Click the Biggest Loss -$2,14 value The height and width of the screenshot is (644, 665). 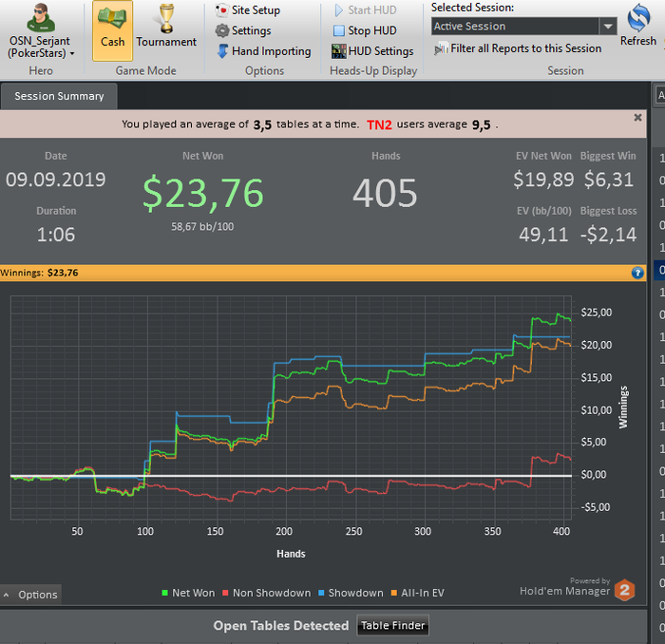[x=608, y=235]
